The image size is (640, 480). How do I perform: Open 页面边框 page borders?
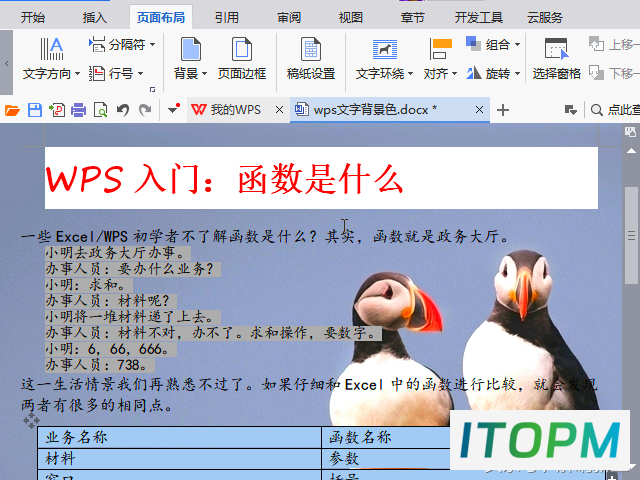point(242,59)
